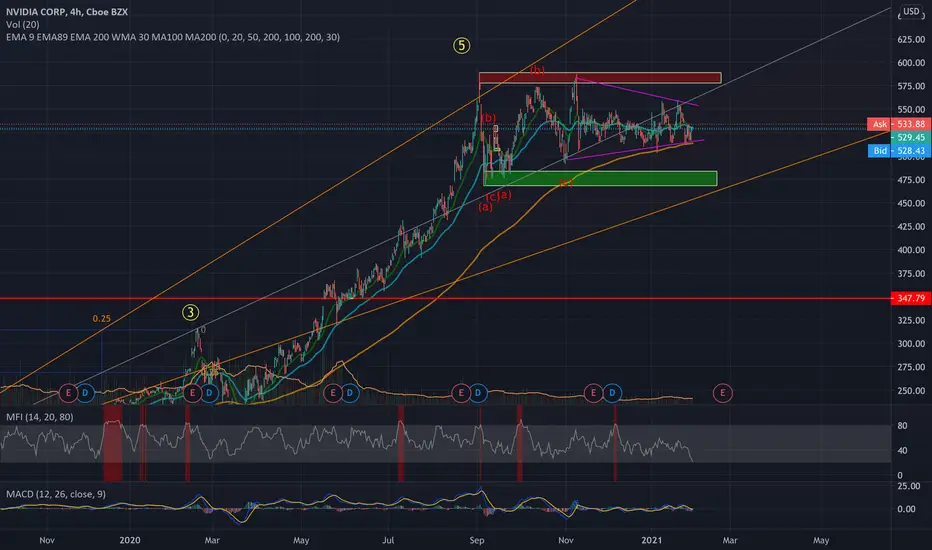Click the red (a) label below the green rectangle

tap(486, 207)
